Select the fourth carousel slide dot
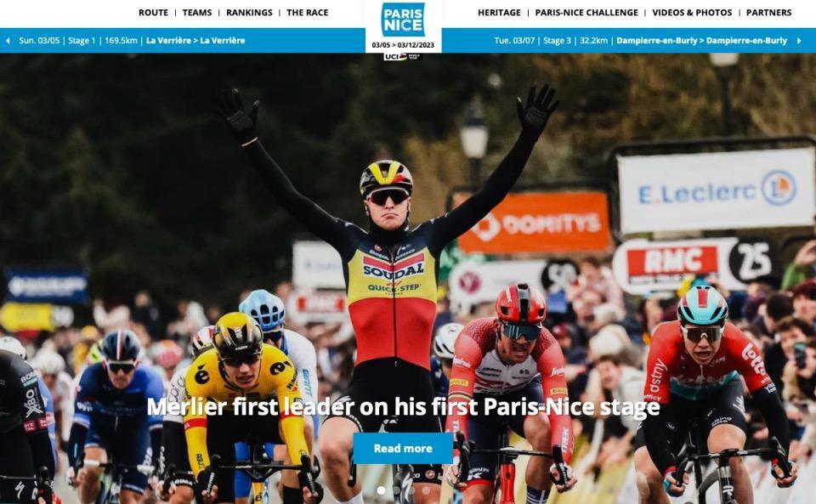 [x=426, y=490]
